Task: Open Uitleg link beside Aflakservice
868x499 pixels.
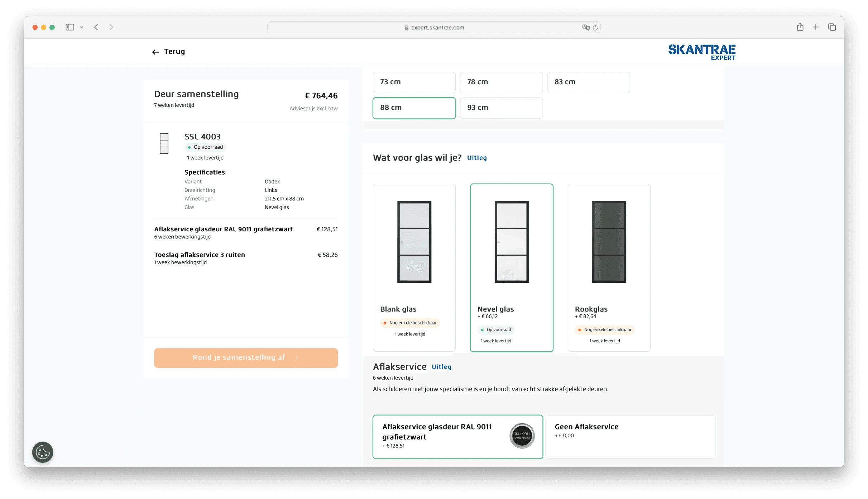Action: tap(441, 367)
